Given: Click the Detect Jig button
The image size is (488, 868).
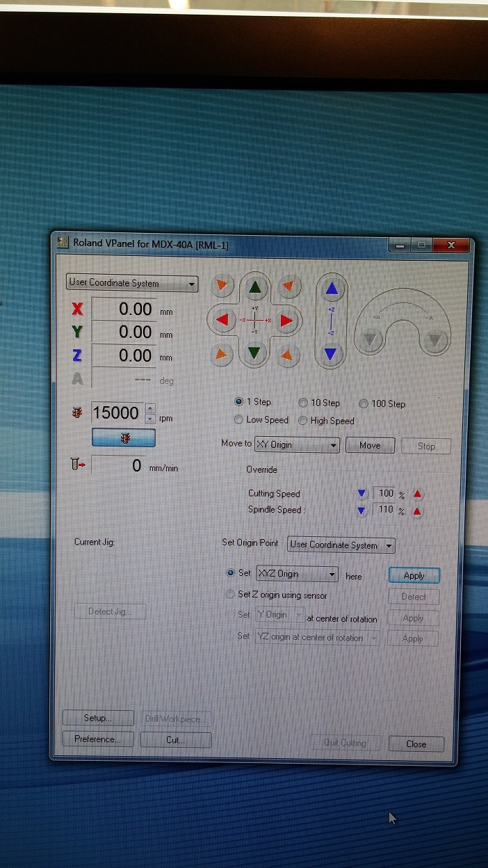Looking at the screenshot, I should pyautogui.click(x=110, y=611).
